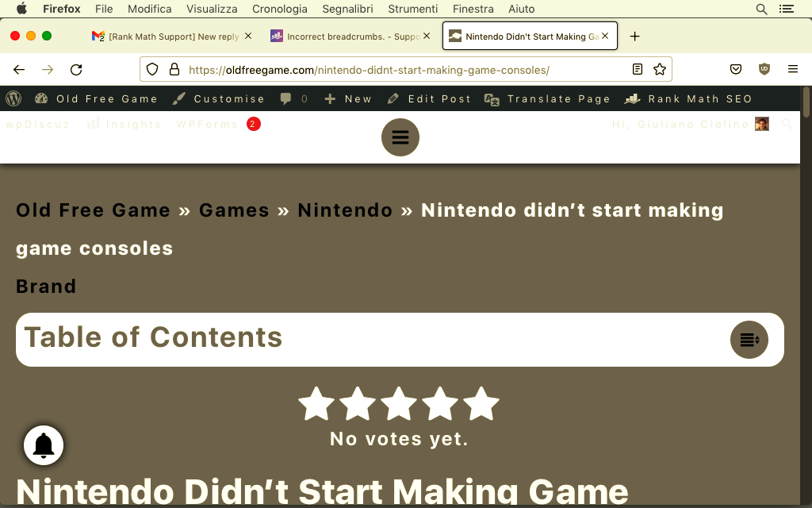Rate one star
This screenshot has height=508, width=812.
point(316,403)
